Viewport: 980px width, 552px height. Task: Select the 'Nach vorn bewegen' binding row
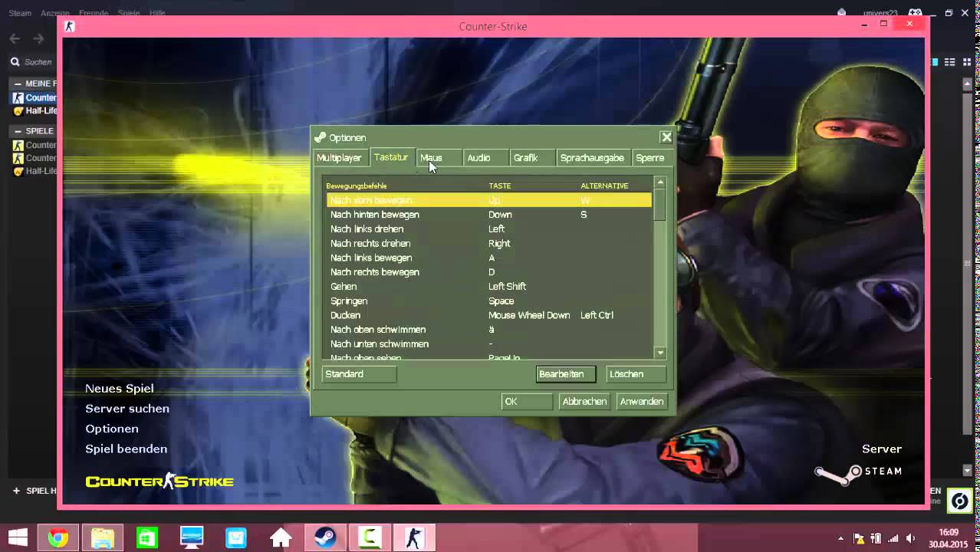pos(488,200)
